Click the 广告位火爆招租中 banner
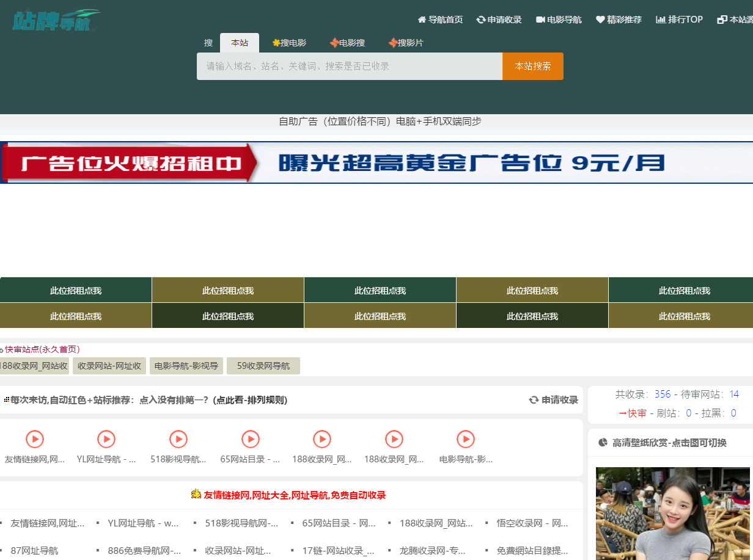The image size is (753, 560). click(376, 162)
